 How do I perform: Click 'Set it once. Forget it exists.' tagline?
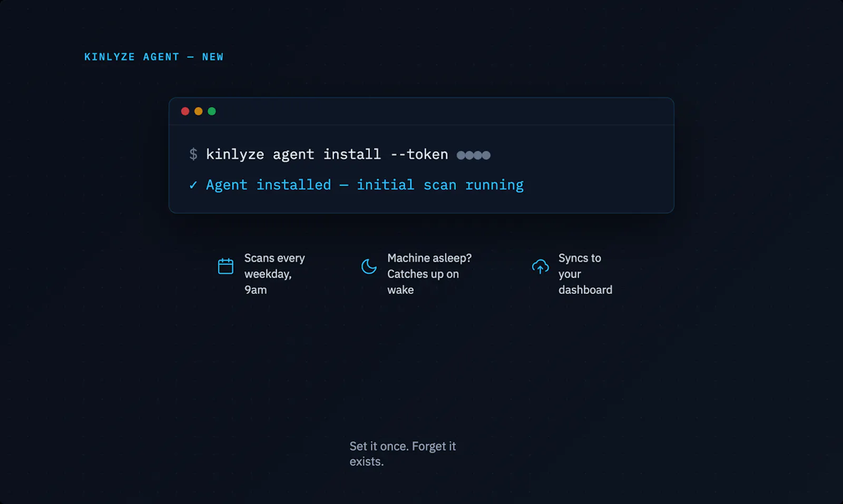403,454
